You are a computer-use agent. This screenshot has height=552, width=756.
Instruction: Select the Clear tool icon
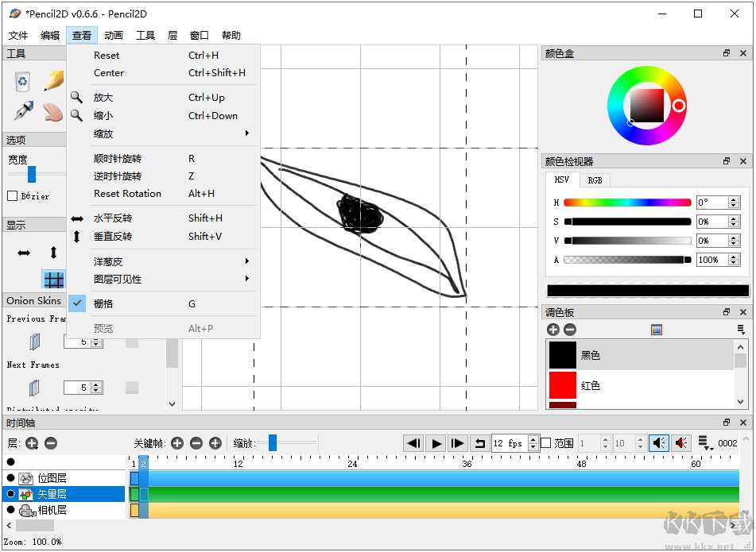[x=22, y=80]
